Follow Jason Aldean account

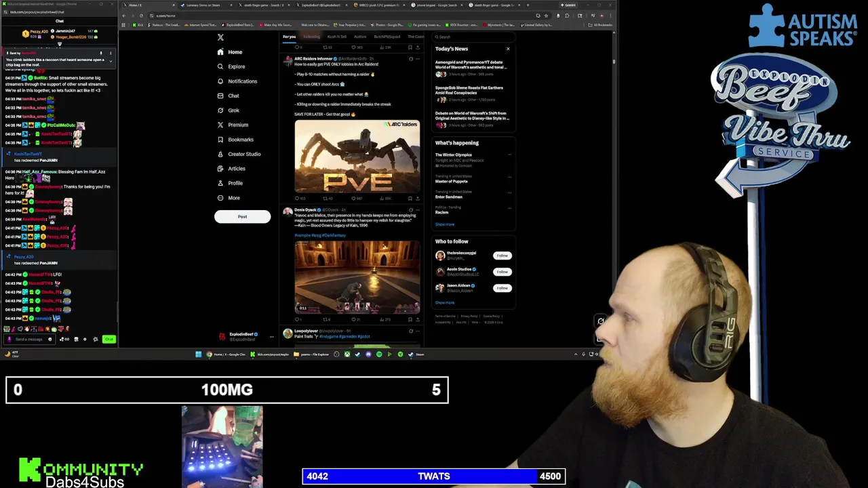click(502, 288)
